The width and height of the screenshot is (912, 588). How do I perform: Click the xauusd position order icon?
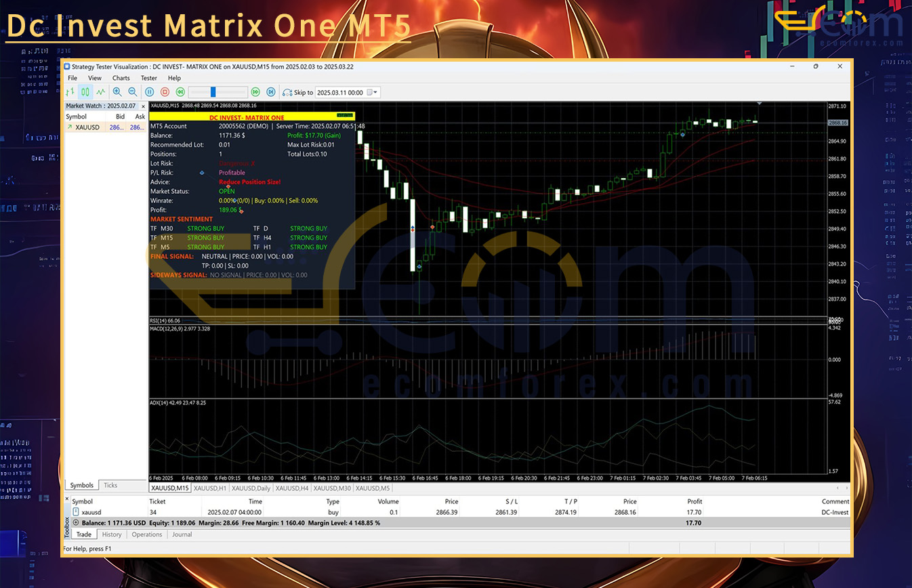pyautogui.click(x=76, y=512)
